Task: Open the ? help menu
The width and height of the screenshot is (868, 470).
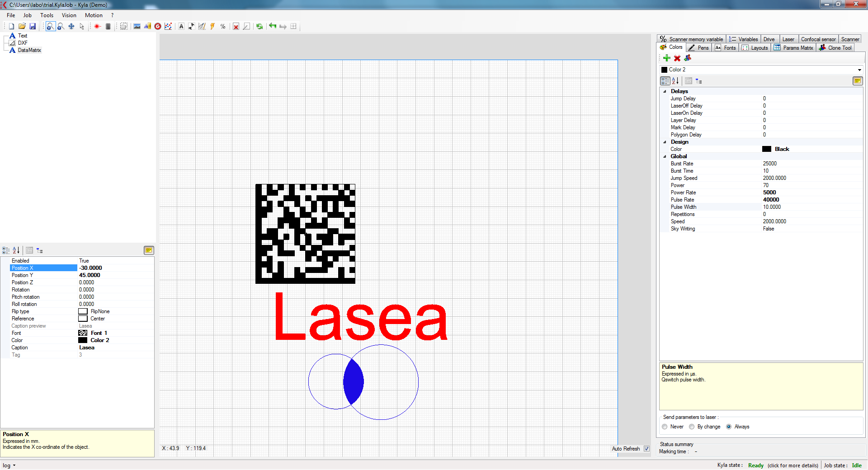Action: click(112, 15)
